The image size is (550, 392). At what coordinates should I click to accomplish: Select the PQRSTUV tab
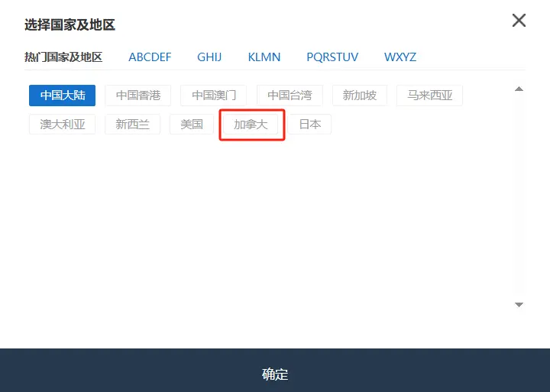click(x=332, y=57)
